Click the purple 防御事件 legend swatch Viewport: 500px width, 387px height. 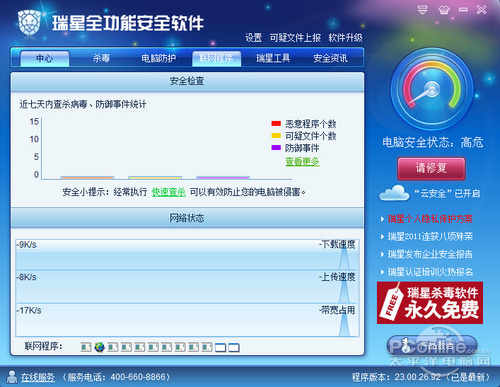click(276, 148)
